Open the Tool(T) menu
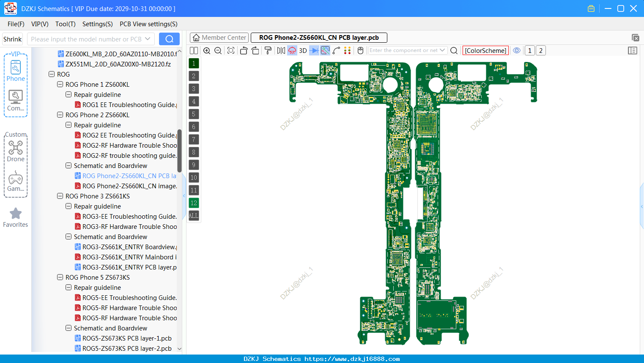This screenshot has width=644, height=363. click(x=66, y=24)
